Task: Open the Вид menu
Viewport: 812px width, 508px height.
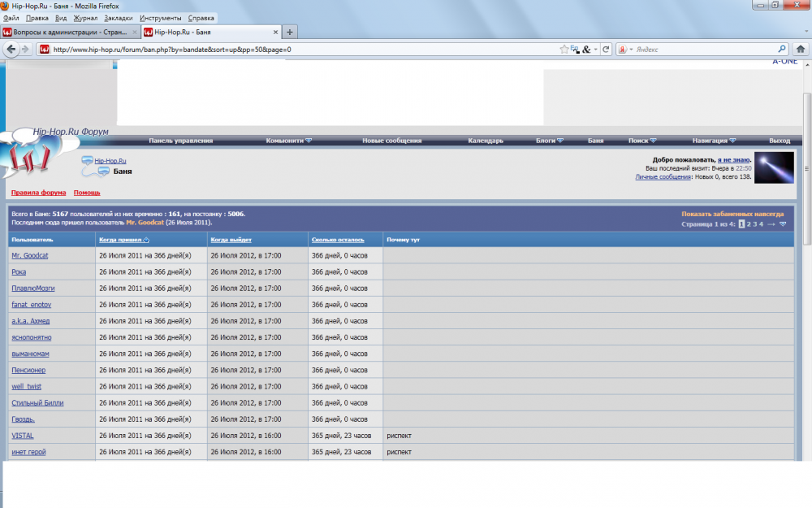Action: pyautogui.click(x=61, y=18)
